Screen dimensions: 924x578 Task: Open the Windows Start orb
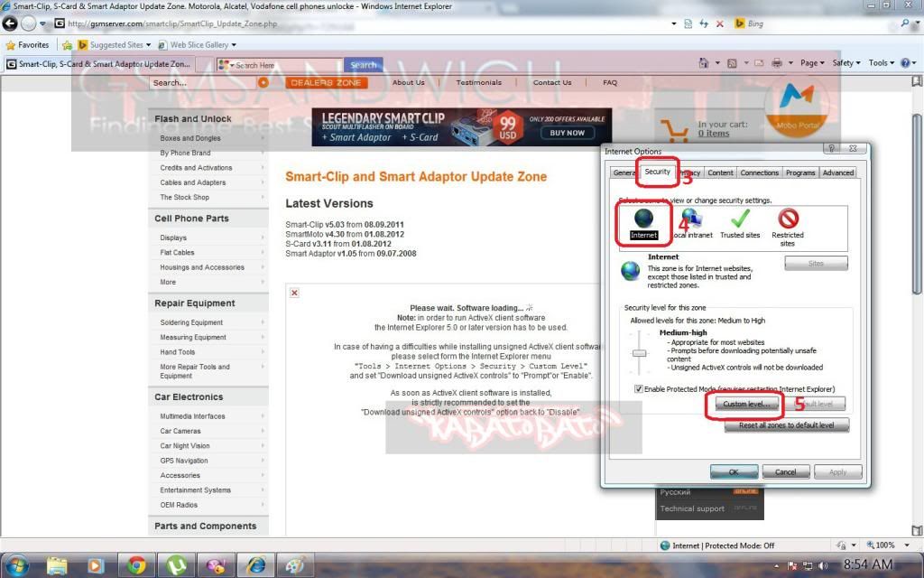point(16,565)
